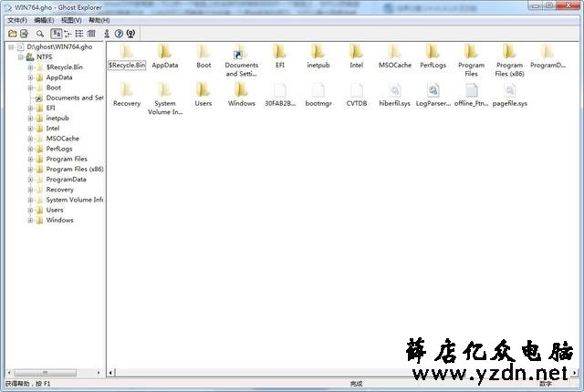The image size is (584, 392).
Task: Select System Volume In... folder icon
Action: pyautogui.click(x=164, y=90)
